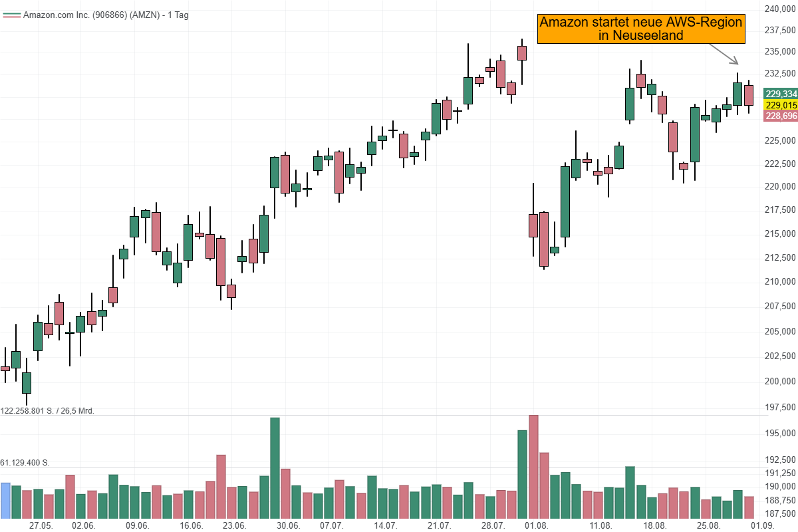This screenshot has width=798, height=532.
Task: Click the 232,500 price axis label
Action: tap(781, 73)
